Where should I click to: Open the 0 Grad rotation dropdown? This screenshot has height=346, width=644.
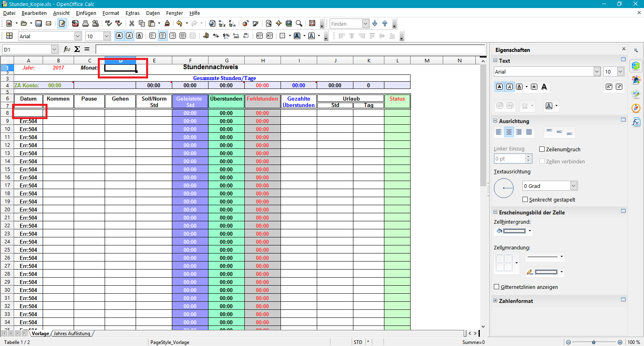tap(574, 186)
